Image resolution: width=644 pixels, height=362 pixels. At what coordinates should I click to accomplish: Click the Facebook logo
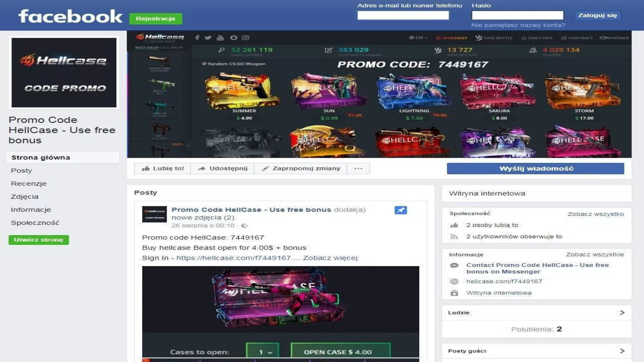pyautogui.click(x=70, y=16)
